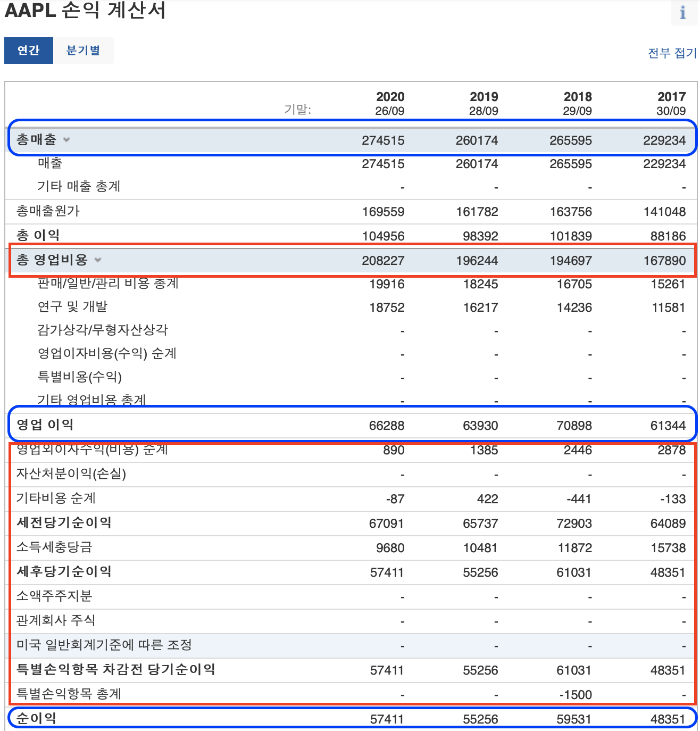Click the 자산처분이익(손실) label
Screen dimensions: 700x731
pos(71,474)
